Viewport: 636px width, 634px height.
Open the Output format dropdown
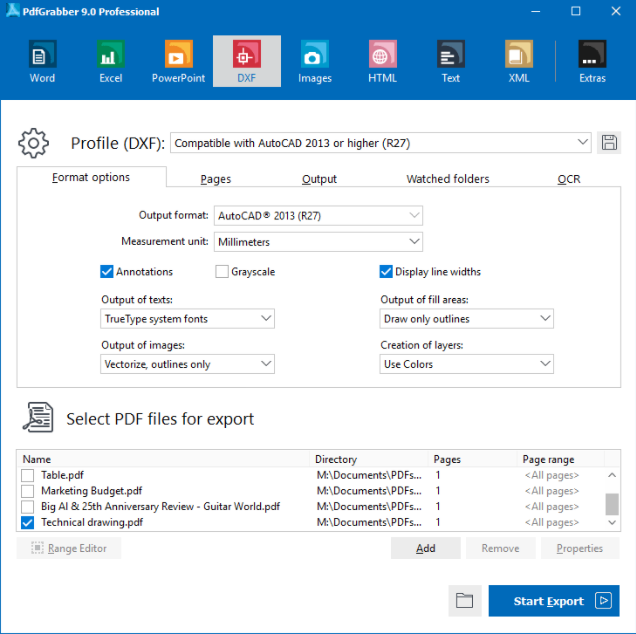318,215
